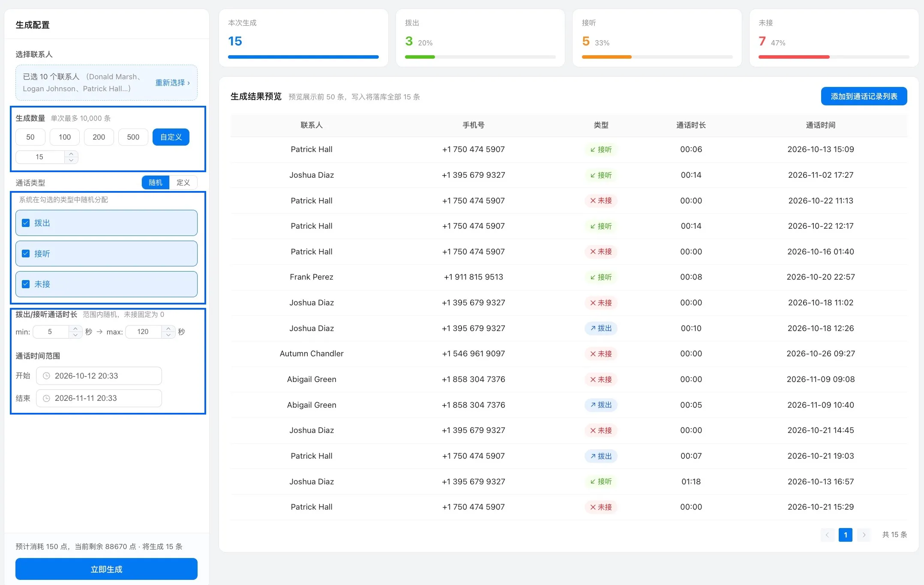Decrease max duration using down stepper
The height and width of the screenshot is (585, 924).
(x=168, y=335)
